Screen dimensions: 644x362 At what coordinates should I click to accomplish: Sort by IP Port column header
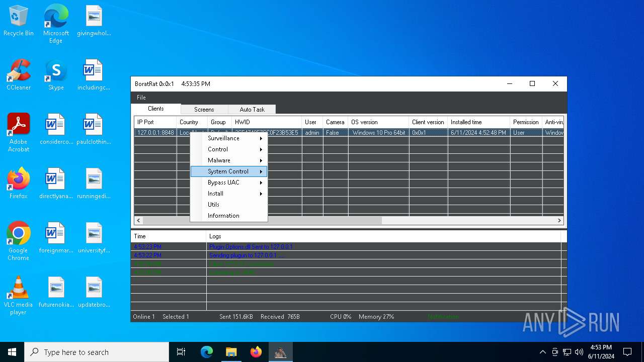pyautogui.click(x=155, y=122)
